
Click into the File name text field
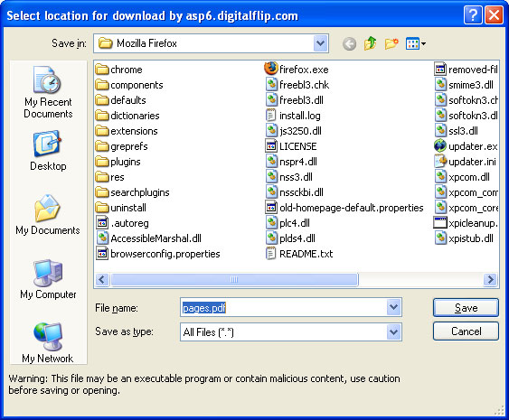click(x=284, y=307)
